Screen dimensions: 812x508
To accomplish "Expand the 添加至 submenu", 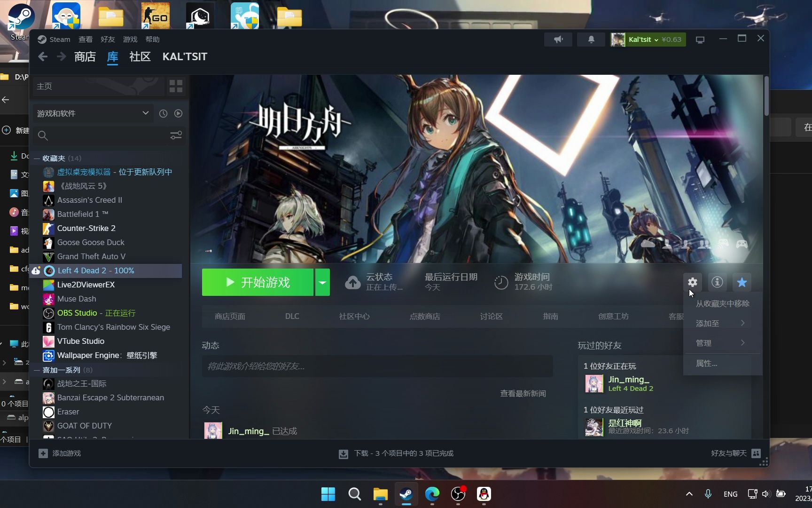I will pos(722,323).
